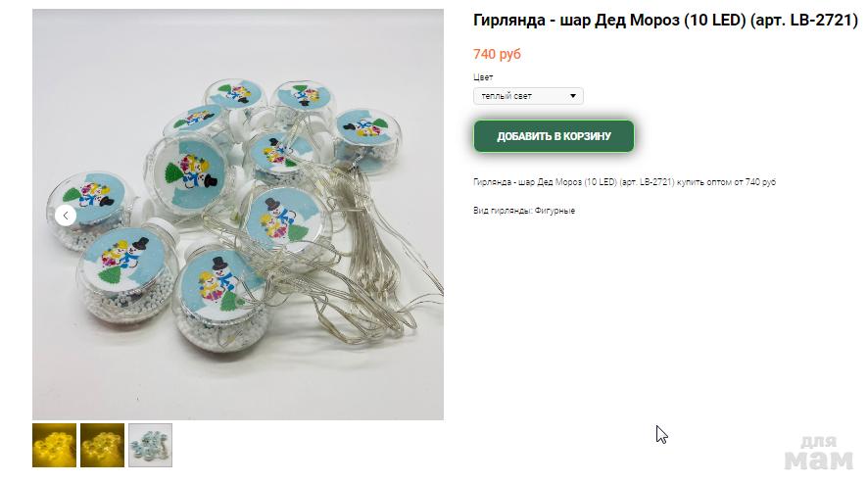Click the Цвет field label
The height and width of the screenshot is (484, 868).
click(x=483, y=77)
